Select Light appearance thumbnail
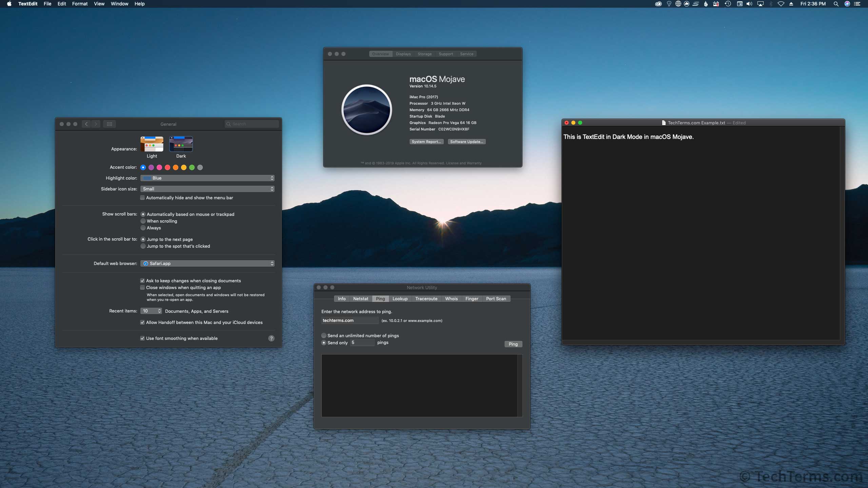 pyautogui.click(x=152, y=144)
